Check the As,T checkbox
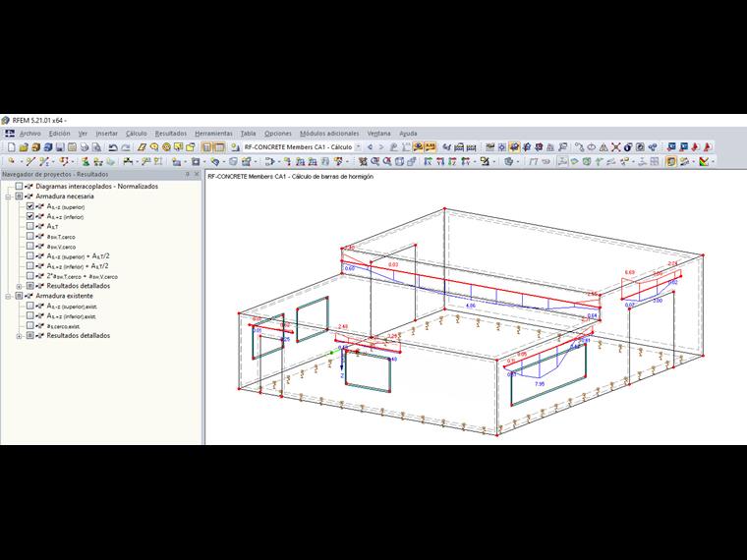The width and height of the screenshot is (747, 560). click(30, 226)
